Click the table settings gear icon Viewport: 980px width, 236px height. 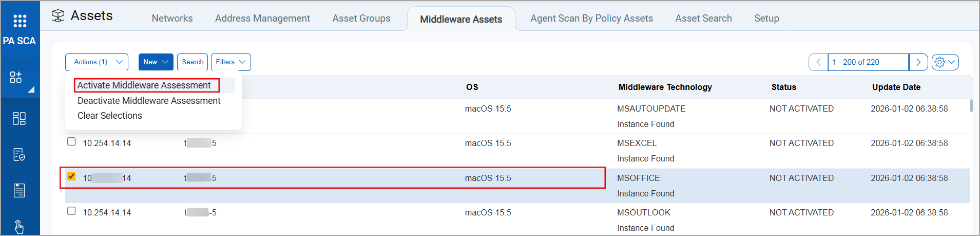(x=940, y=62)
